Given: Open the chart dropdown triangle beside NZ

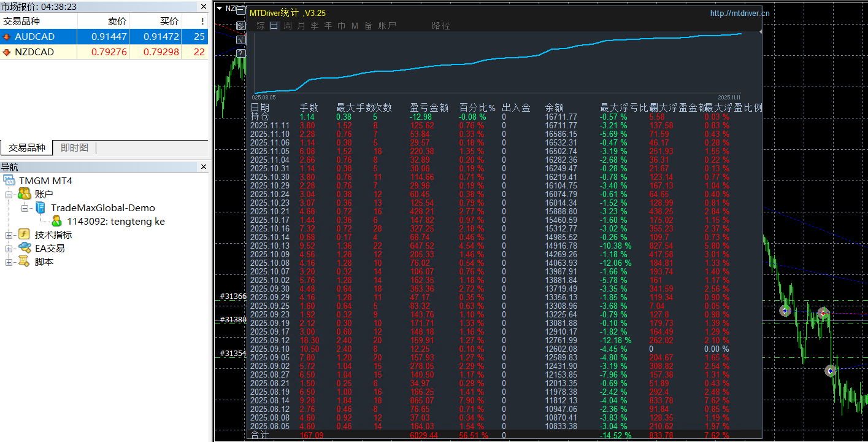Looking at the screenshot, I should (x=220, y=9).
